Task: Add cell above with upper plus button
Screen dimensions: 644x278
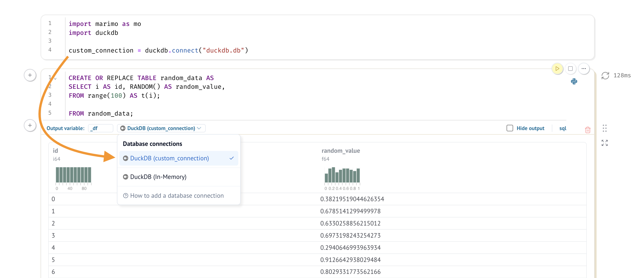Action: tap(30, 75)
